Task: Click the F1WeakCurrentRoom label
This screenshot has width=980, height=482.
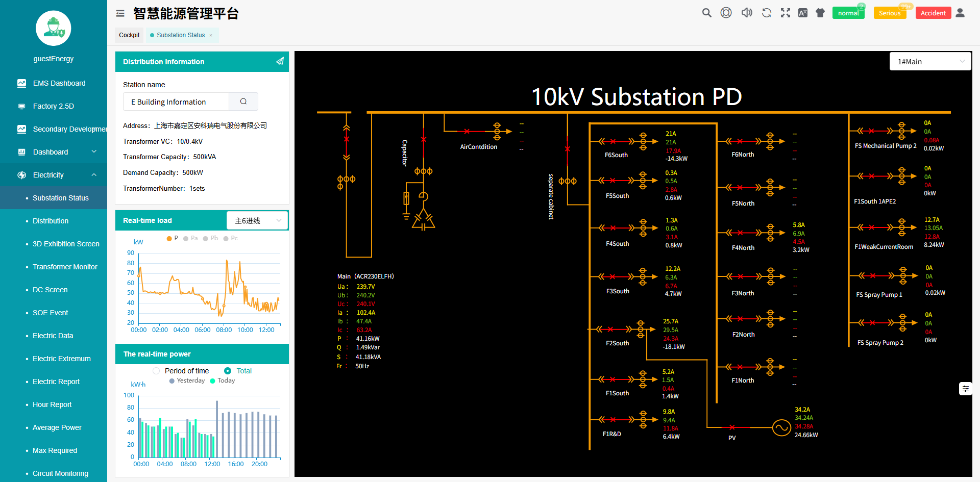Action: tap(884, 247)
